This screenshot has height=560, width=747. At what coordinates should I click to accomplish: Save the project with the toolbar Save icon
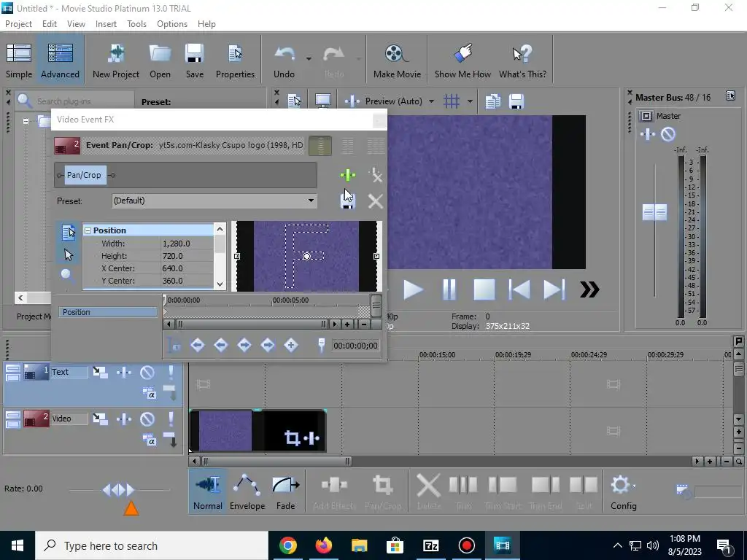pos(194,61)
